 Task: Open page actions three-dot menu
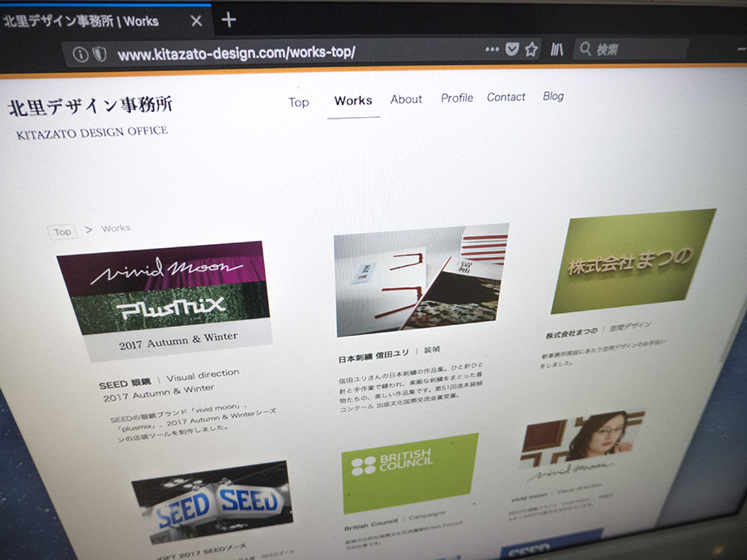(x=491, y=49)
